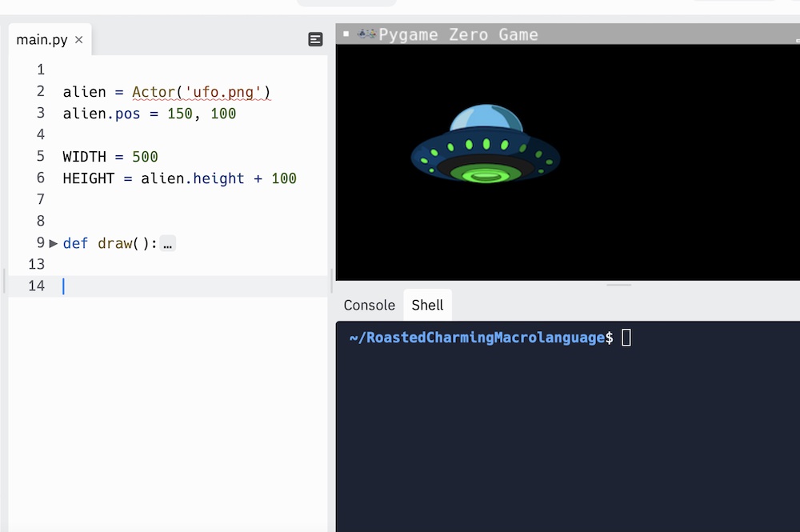Click the alien.height text on line 6
This screenshot has height=532, width=800.
(x=192, y=178)
